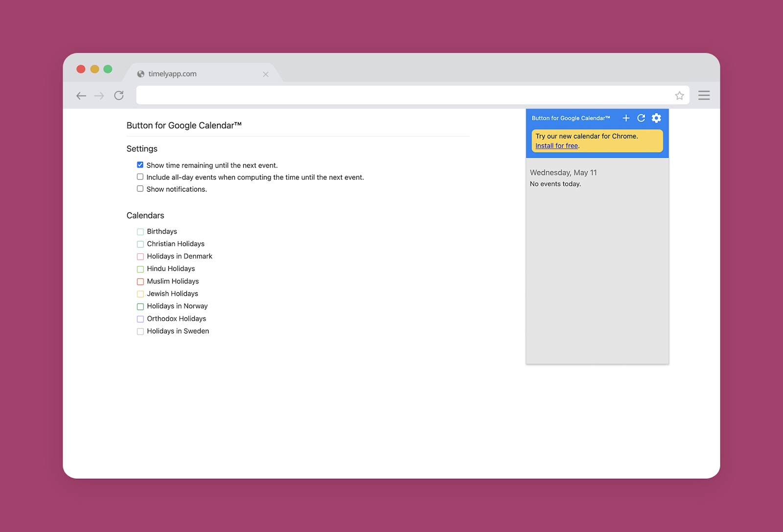
Task: Go back using the browser back arrow
Action: coord(81,96)
